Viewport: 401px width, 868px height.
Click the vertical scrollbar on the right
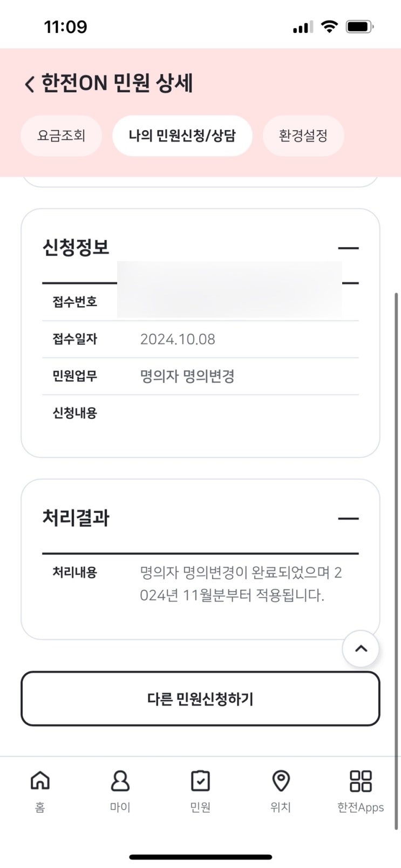[x=396, y=561]
